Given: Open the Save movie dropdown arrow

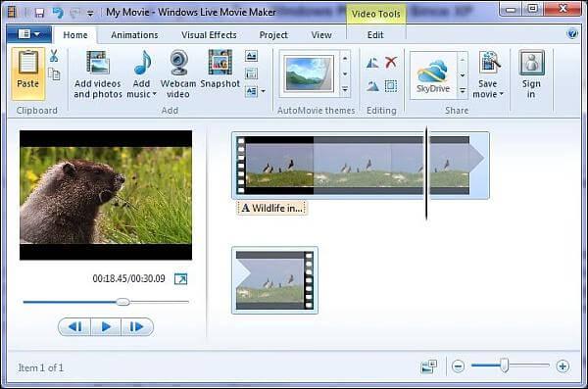Looking at the screenshot, I should (x=502, y=94).
